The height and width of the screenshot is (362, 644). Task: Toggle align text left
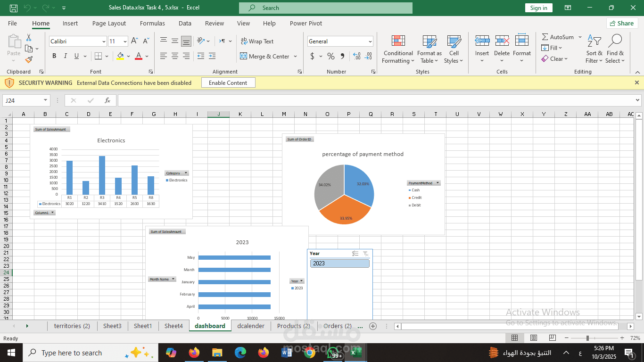point(164,56)
